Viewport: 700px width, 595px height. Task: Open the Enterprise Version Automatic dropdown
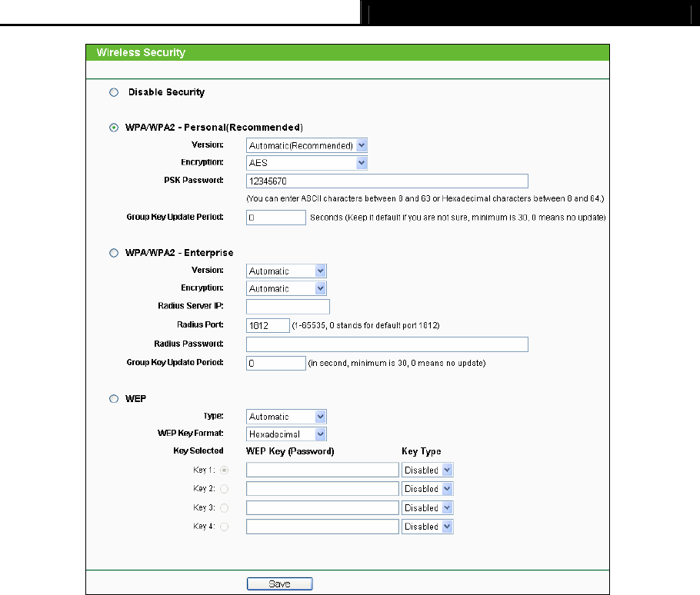pyautogui.click(x=286, y=271)
